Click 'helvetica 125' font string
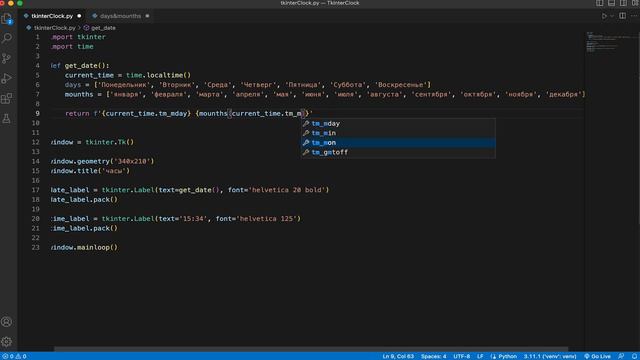The image size is (640, 360). click(x=267, y=219)
